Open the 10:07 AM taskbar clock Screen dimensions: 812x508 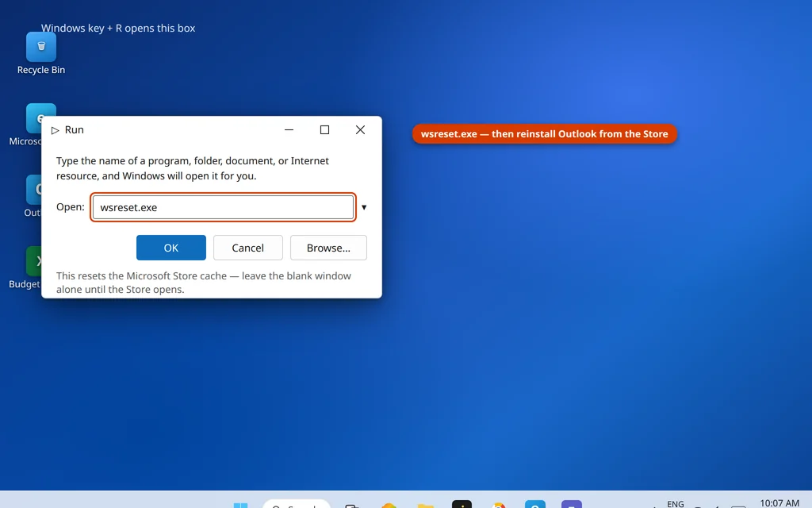[x=779, y=503]
